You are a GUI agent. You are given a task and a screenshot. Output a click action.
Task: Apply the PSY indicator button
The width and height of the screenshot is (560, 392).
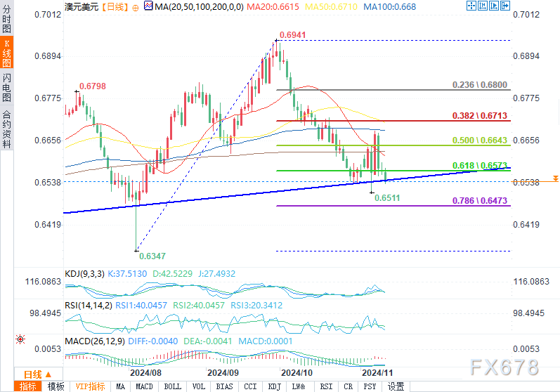coord(370,386)
